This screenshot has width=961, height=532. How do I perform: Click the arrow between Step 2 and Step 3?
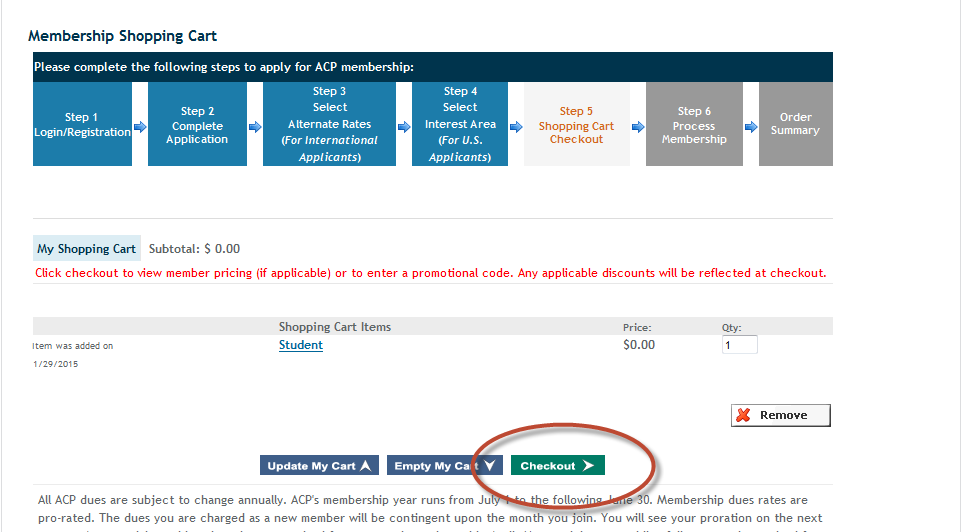255,127
